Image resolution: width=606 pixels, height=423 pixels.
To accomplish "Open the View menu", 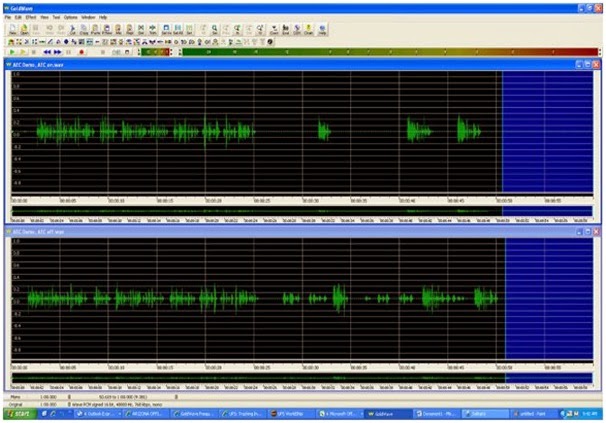I will 44,17.
